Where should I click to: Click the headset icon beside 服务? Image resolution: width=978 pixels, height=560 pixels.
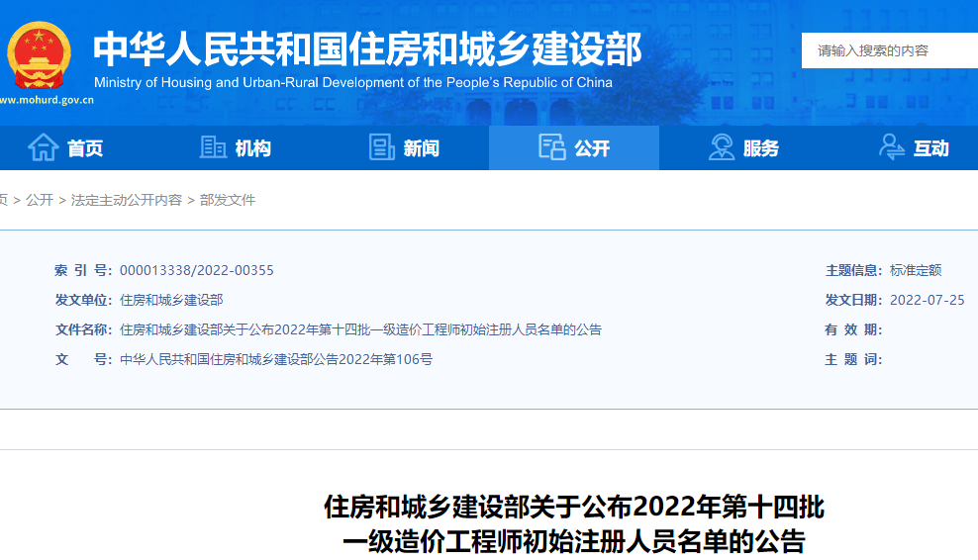tap(721, 147)
